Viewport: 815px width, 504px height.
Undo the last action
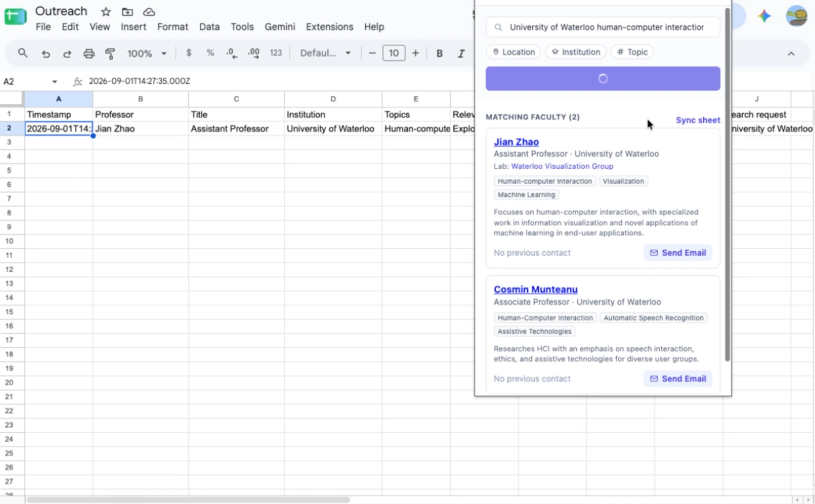(x=46, y=53)
